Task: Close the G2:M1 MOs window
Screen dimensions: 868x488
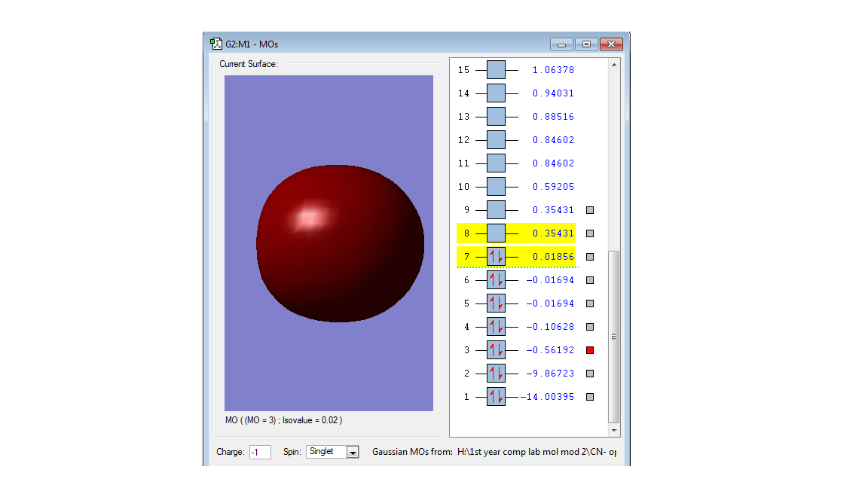Action: pyautogui.click(x=611, y=44)
